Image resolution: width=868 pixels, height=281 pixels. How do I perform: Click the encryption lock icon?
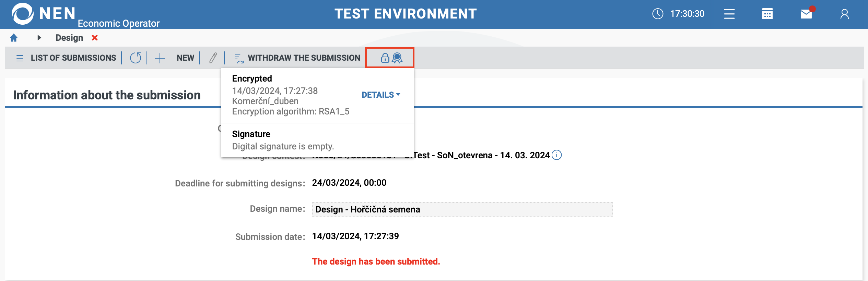(x=385, y=58)
